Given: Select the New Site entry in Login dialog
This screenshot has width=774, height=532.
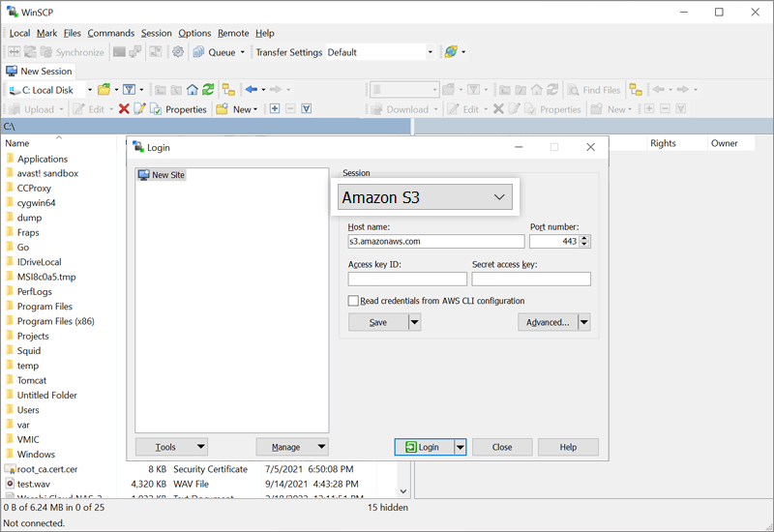Looking at the screenshot, I should 162,175.
